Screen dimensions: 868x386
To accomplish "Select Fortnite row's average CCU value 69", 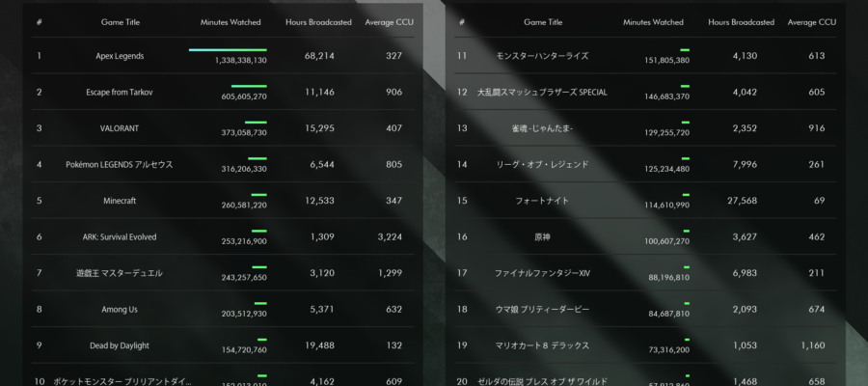I will (819, 201).
